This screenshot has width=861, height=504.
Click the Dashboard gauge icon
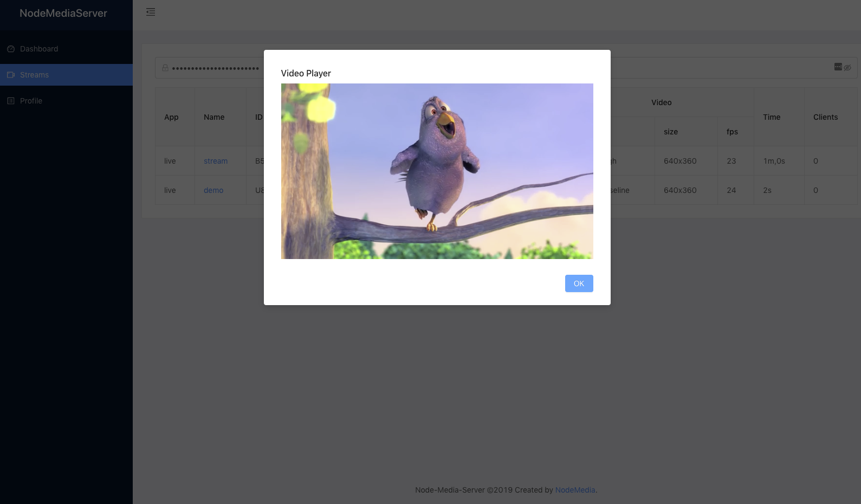11,49
